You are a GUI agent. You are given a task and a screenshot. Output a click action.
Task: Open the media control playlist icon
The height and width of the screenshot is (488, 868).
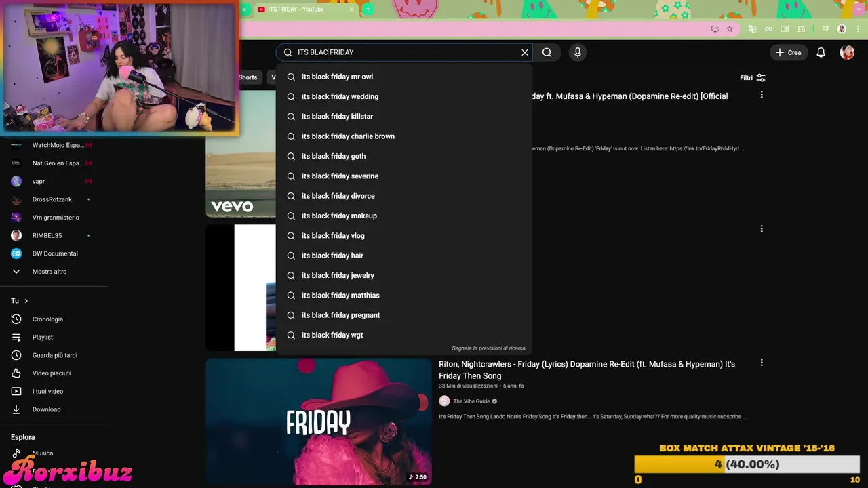(825, 29)
